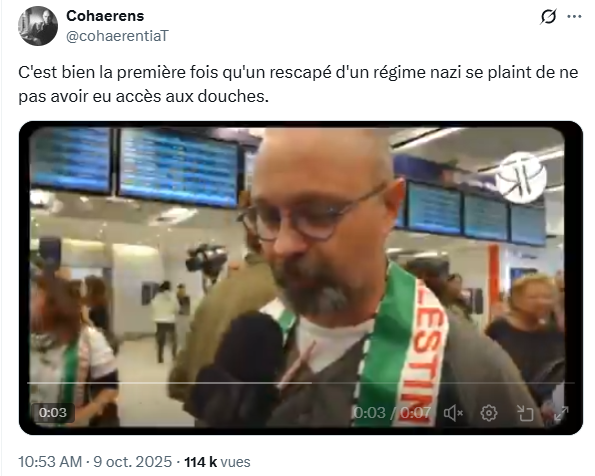Expand the video to fullscreen
The height and width of the screenshot is (476, 595).
pos(561,413)
